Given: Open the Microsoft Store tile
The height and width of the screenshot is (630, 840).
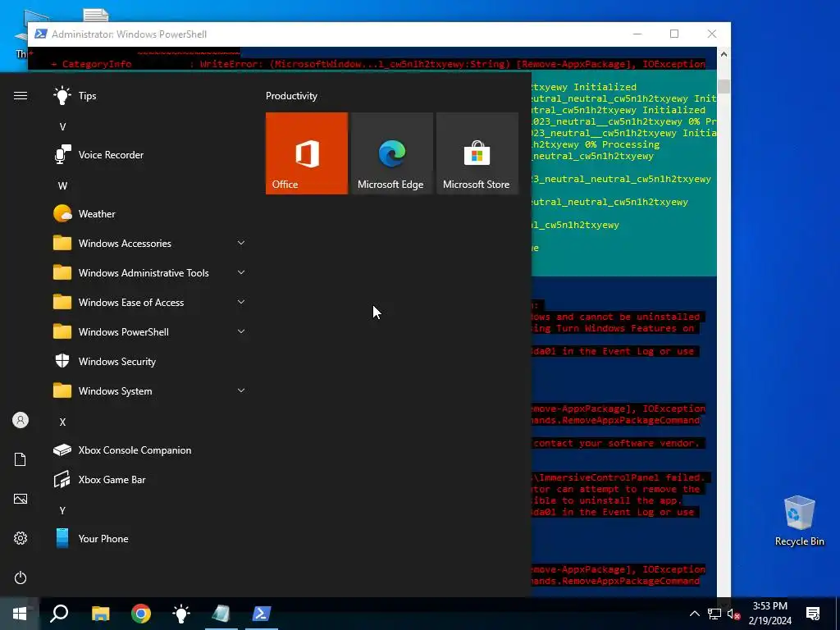Looking at the screenshot, I should [x=477, y=153].
